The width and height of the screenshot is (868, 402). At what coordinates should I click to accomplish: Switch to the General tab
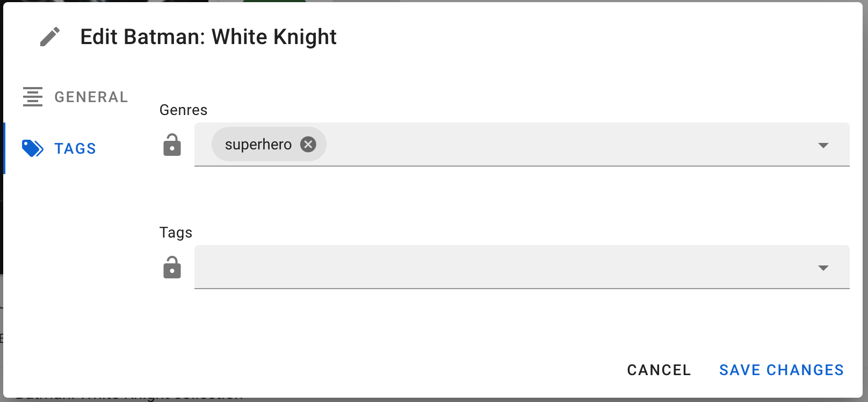point(91,97)
